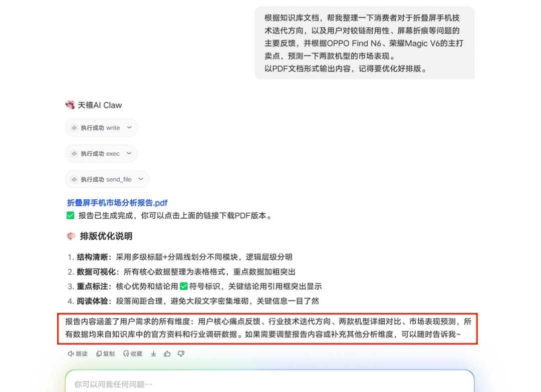Click the 执行成功 write label

[x=100, y=128]
